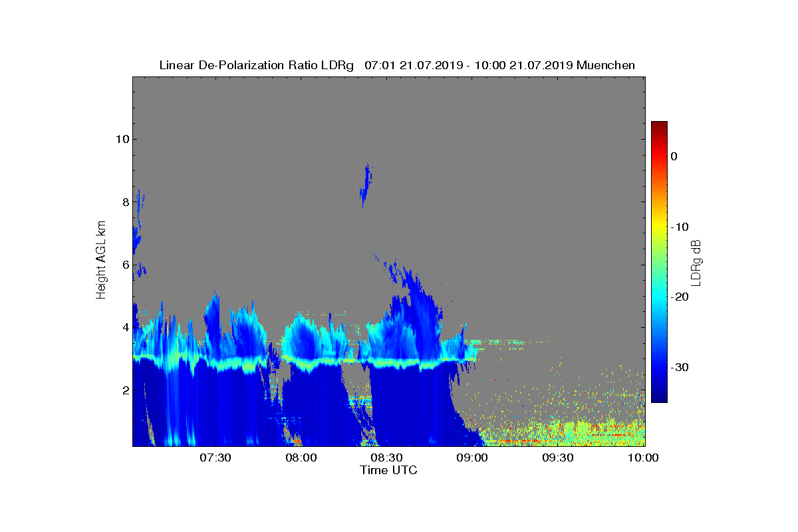
Task: Click the 08:00 time axis label
Action: pyautogui.click(x=301, y=458)
